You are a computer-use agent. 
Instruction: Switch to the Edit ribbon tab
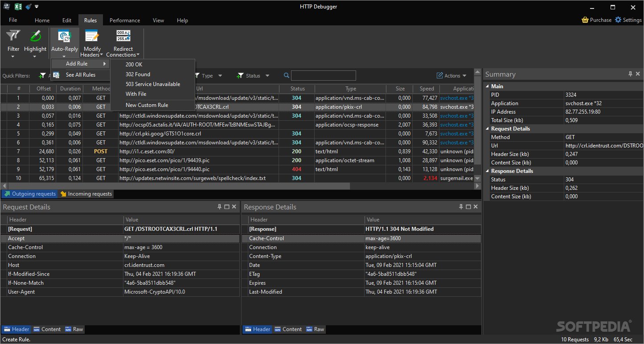(x=67, y=20)
